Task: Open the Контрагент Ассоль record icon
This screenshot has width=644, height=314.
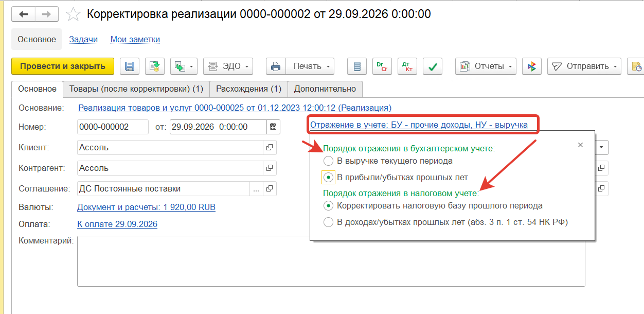Action: 269,168
